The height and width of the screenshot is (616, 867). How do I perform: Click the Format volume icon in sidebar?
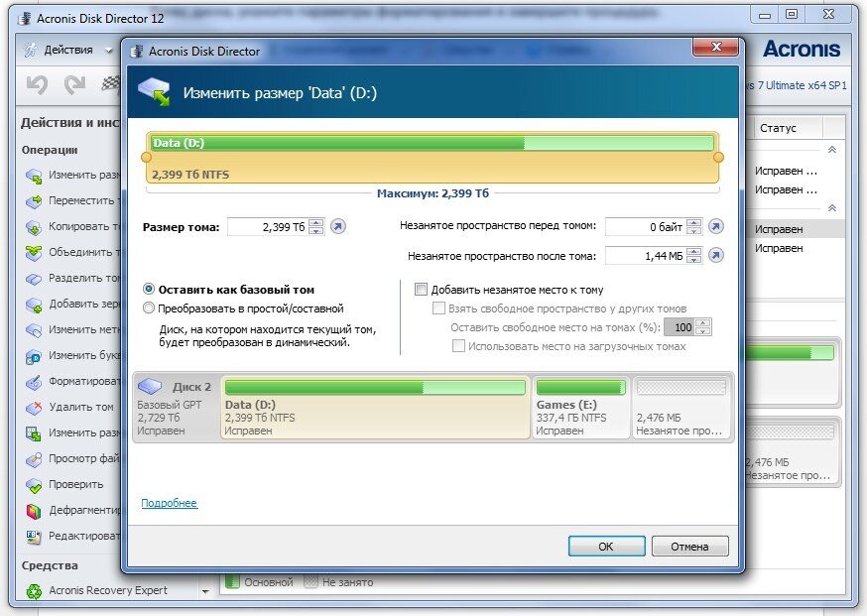point(34,382)
